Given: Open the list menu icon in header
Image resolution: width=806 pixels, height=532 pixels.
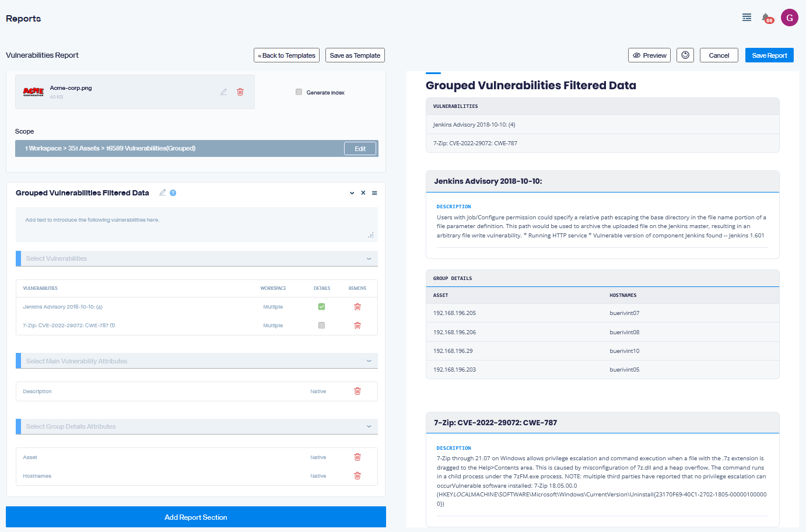Looking at the screenshot, I should pyautogui.click(x=747, y=17).
